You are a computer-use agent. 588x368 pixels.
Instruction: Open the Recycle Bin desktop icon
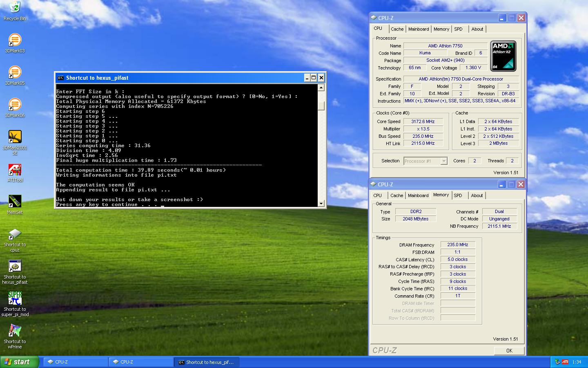(15, 11)
